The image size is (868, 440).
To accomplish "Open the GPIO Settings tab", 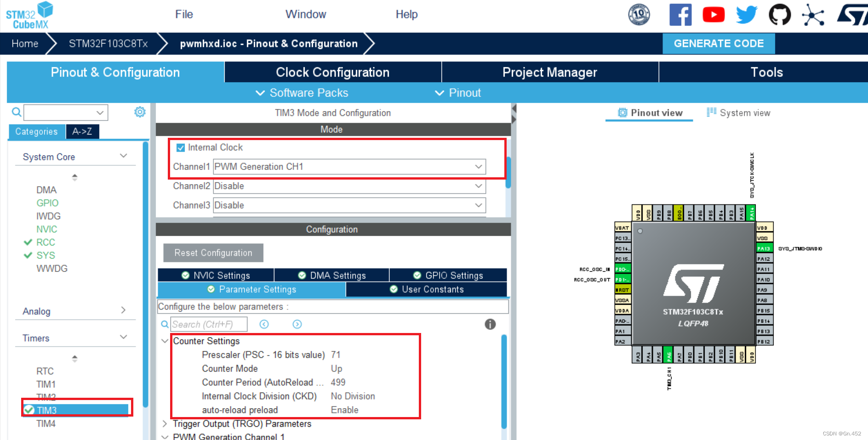I will [448, 275].
